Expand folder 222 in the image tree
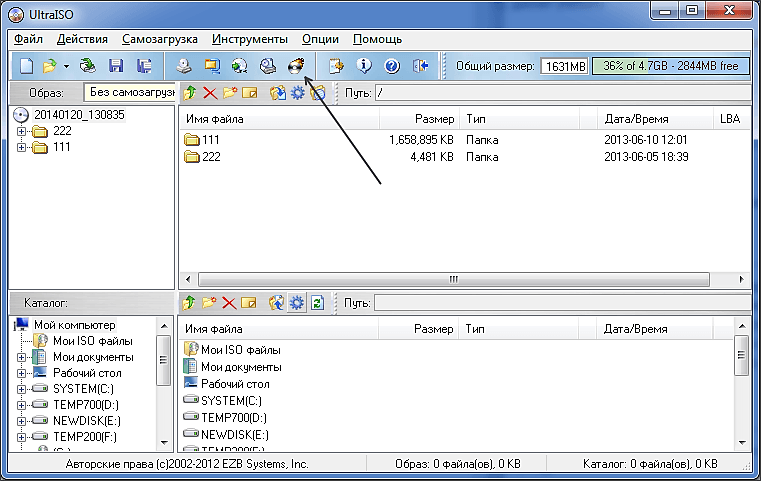This screenshot has width=761, height=481. pos(21,131)
